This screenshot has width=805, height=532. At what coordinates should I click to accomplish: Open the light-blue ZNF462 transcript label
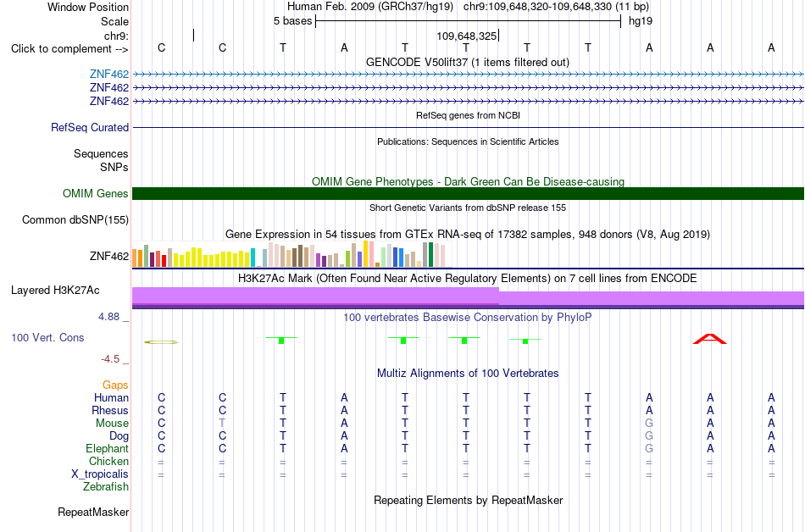pyautogui.click(x=108, y=75)
